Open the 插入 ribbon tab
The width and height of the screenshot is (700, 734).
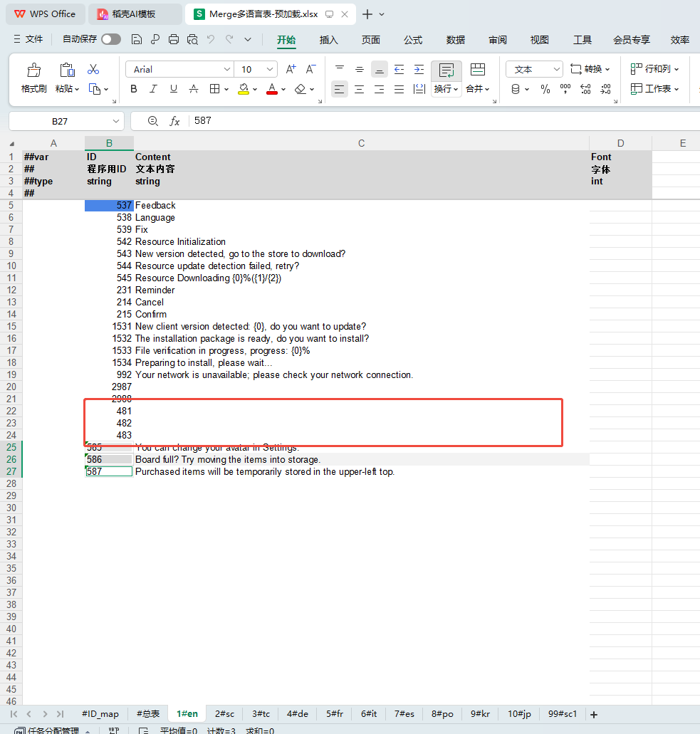(x=328, y=40)
